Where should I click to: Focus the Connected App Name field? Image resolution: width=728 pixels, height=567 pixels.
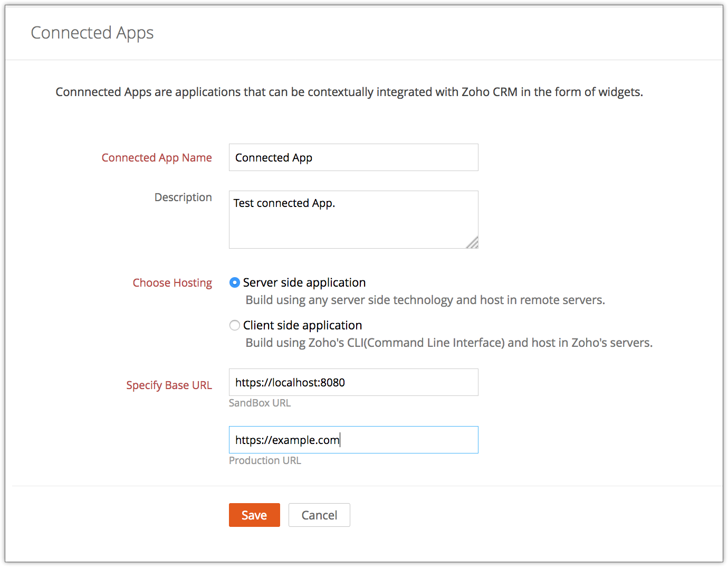click(x=353, y=157)
